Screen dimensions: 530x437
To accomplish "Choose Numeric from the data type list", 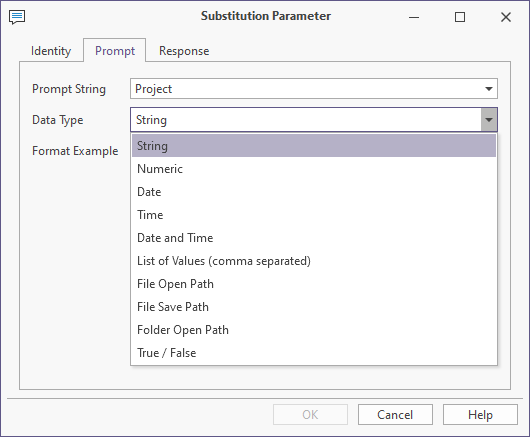I will click(x=314, y=169).
